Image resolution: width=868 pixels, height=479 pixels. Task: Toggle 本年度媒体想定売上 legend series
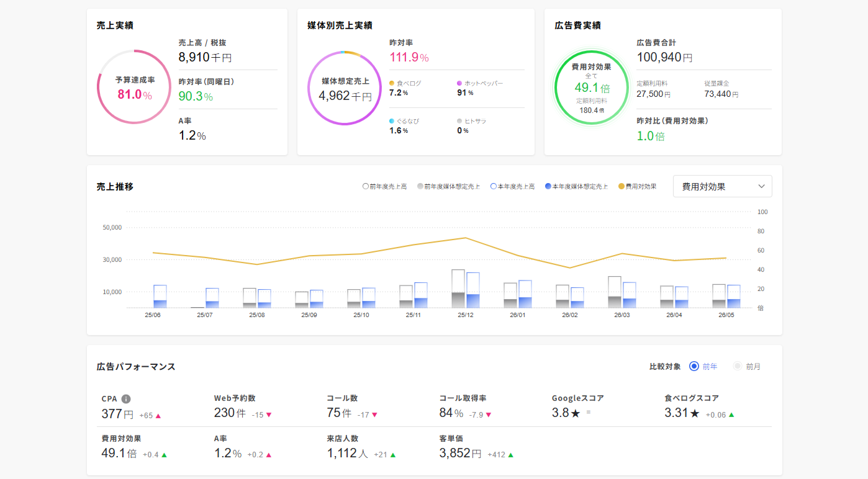576,186
